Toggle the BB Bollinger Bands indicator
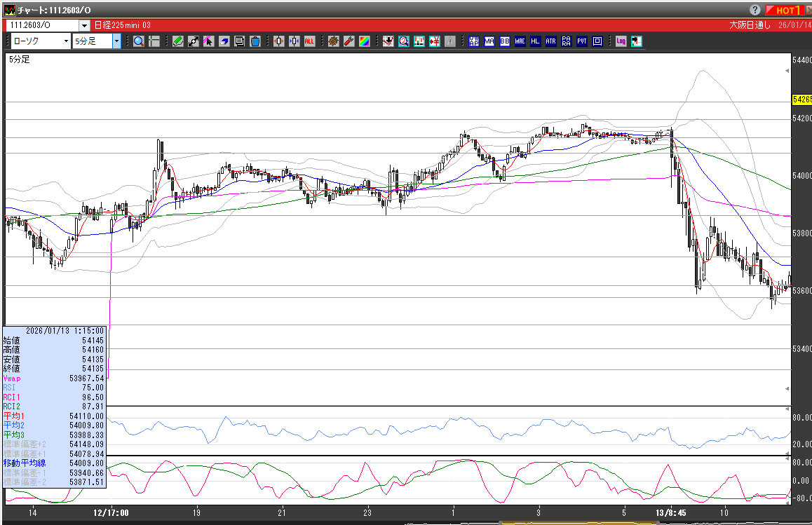This screenshot has width=812, height=525. click(x=505, y=41)
